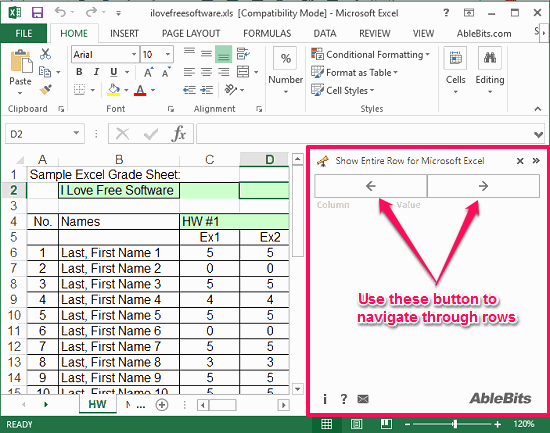Apply yellow fill color bucket
550x433 pixels.
[114, 90]
